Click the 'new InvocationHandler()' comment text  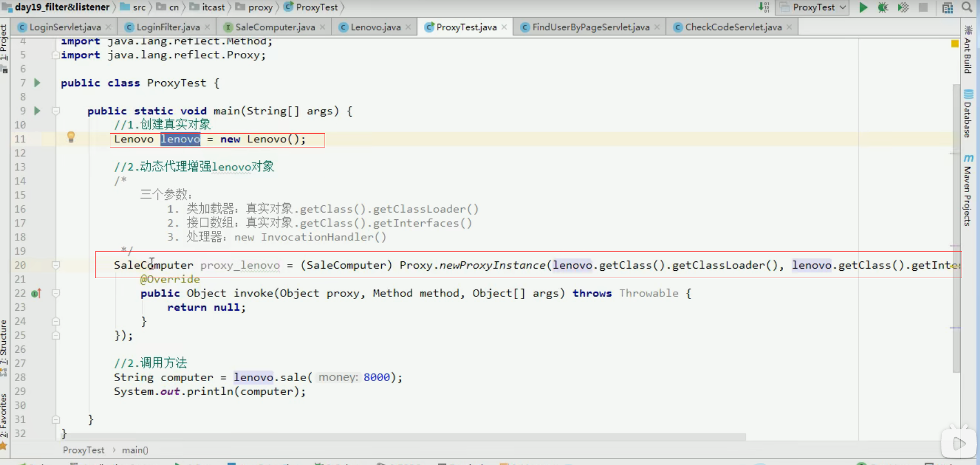click(x=310, y=237)
